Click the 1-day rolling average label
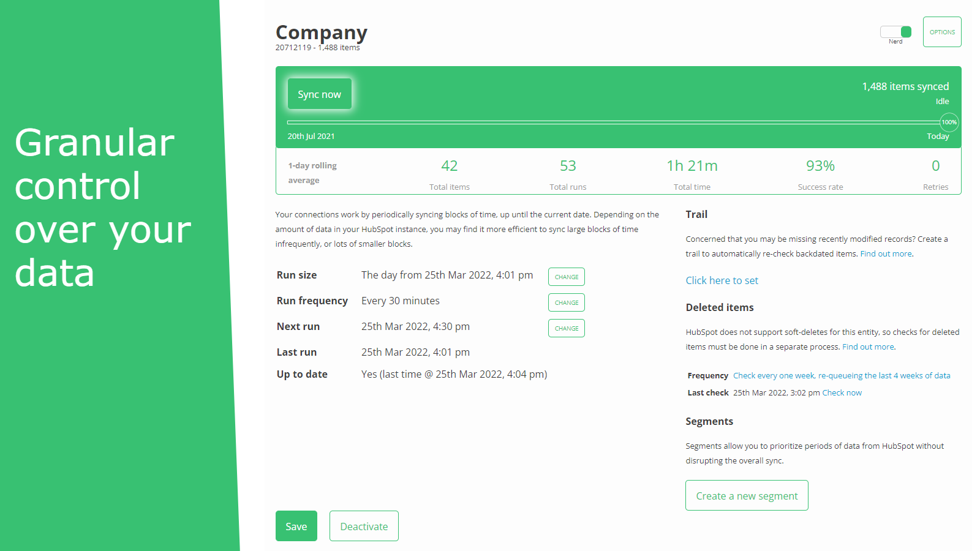 pos(312,172)
